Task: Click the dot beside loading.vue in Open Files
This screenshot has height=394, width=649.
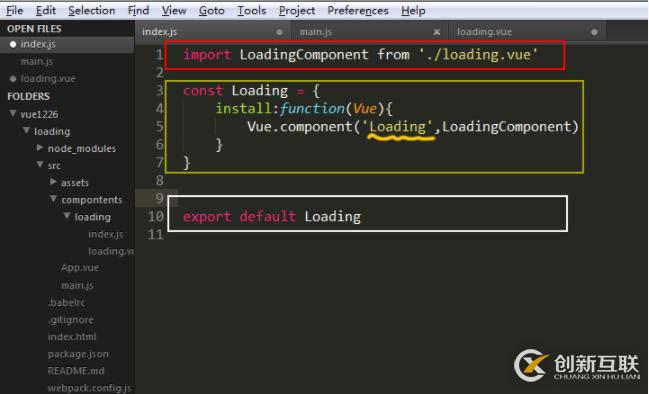Action: tap(13, 79)
